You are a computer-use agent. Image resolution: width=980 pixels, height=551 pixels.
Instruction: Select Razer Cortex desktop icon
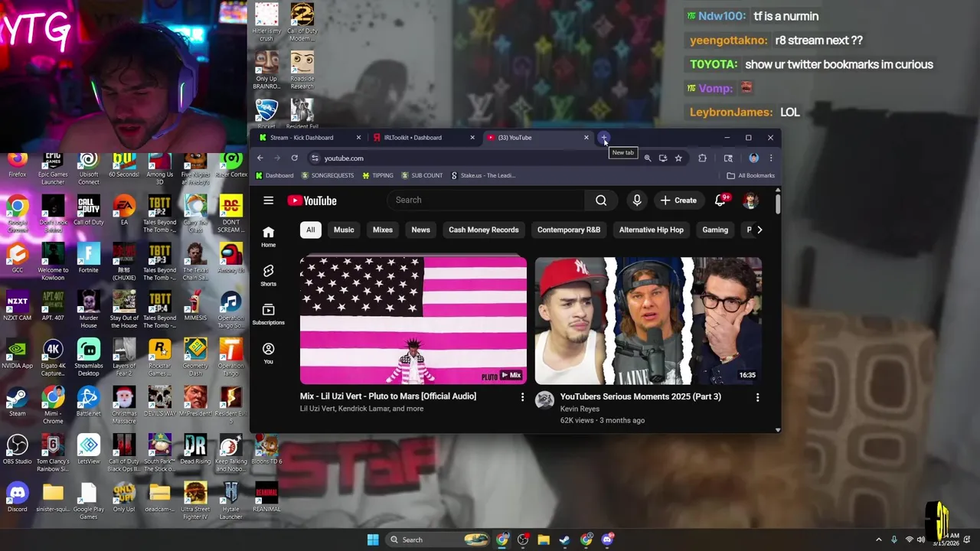click(230, 165)
